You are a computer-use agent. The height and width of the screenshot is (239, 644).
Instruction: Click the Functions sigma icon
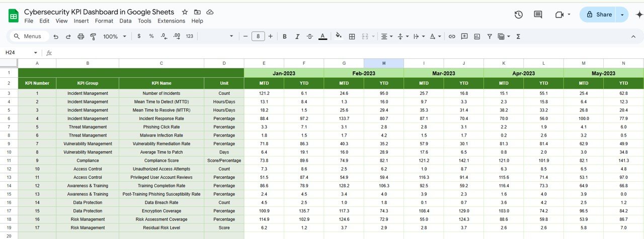point(518,36)
